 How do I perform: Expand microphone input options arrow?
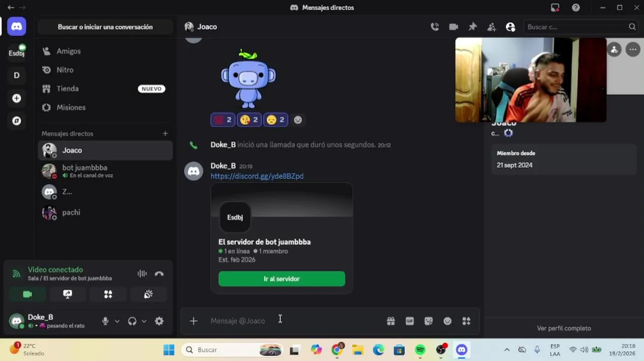[117, 321]
